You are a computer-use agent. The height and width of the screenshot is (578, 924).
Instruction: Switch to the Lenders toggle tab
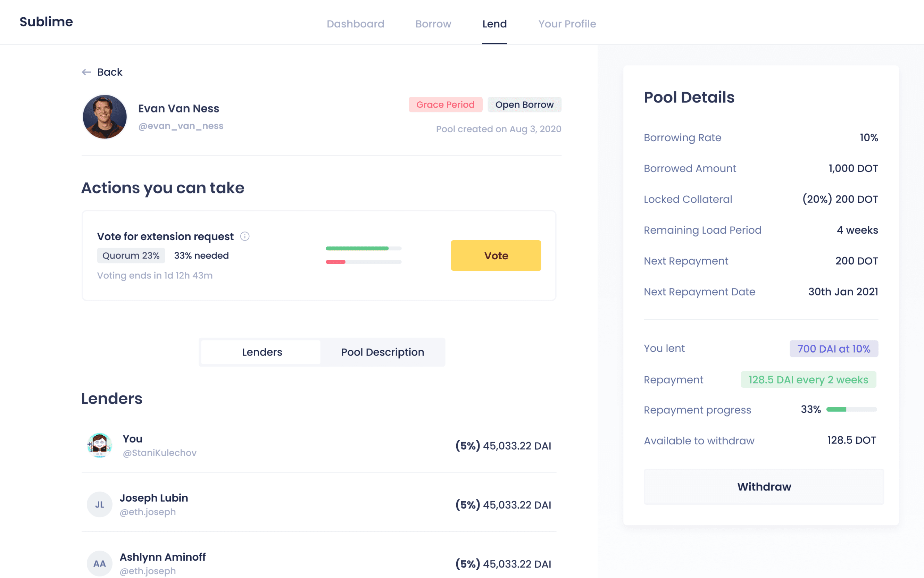(262, 352)
